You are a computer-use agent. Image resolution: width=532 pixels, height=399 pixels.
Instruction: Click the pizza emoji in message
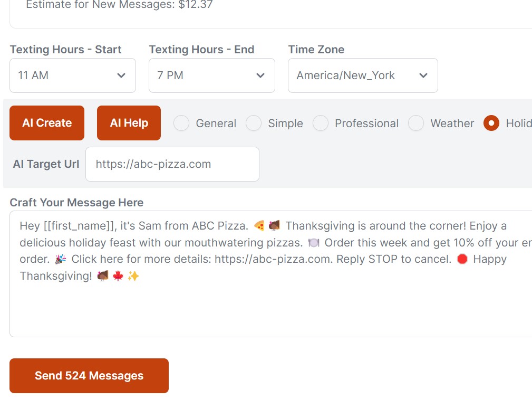[x=259, y=226]
